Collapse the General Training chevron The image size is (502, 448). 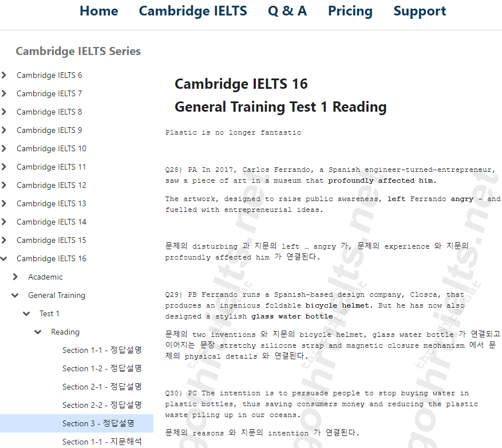tap(15, 295)
